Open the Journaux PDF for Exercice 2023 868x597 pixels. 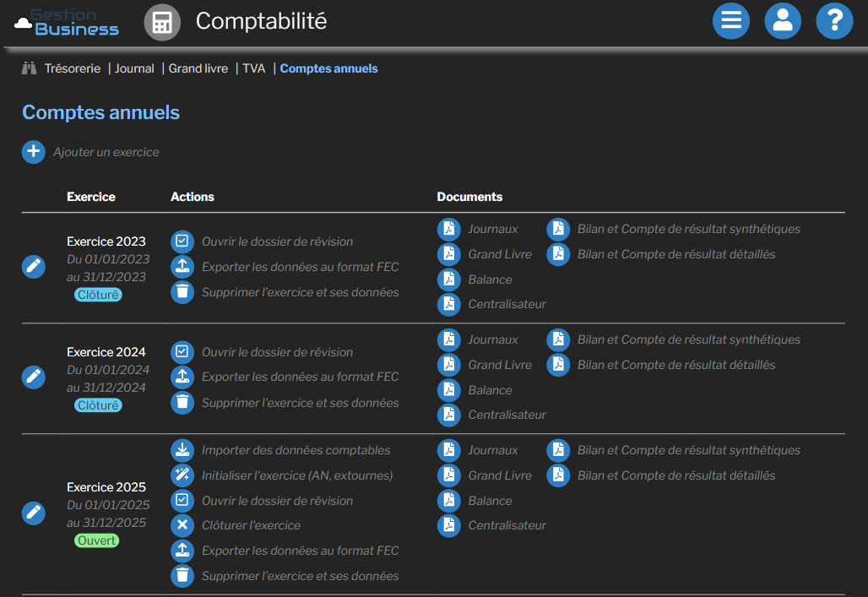pos(449,229)
